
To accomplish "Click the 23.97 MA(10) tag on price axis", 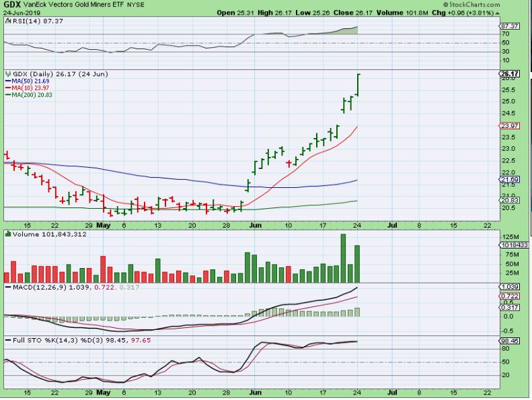I will 510,126.
